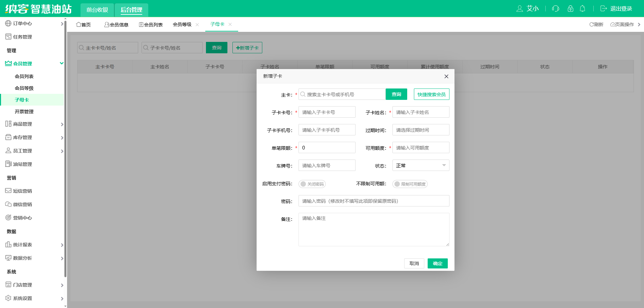Click the 数据分析 monitor icon
644x308 pixels.
pyautogui.click(x=8, y=258)
